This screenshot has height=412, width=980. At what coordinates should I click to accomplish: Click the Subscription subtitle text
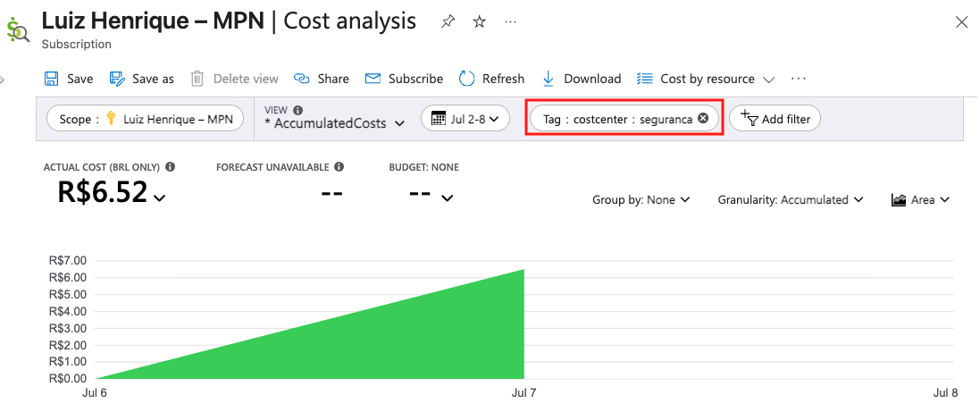click(77, 45)
